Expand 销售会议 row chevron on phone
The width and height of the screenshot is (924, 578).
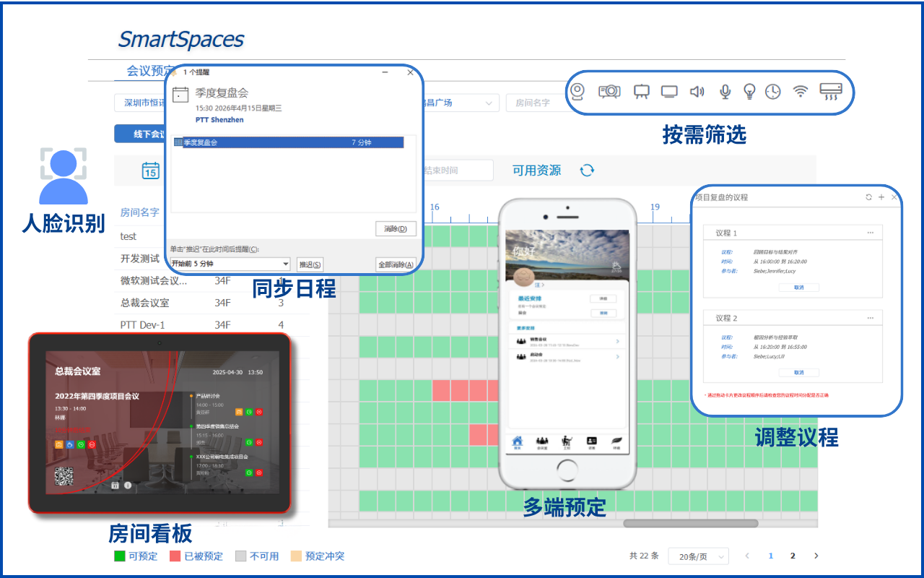click(618, 341)
